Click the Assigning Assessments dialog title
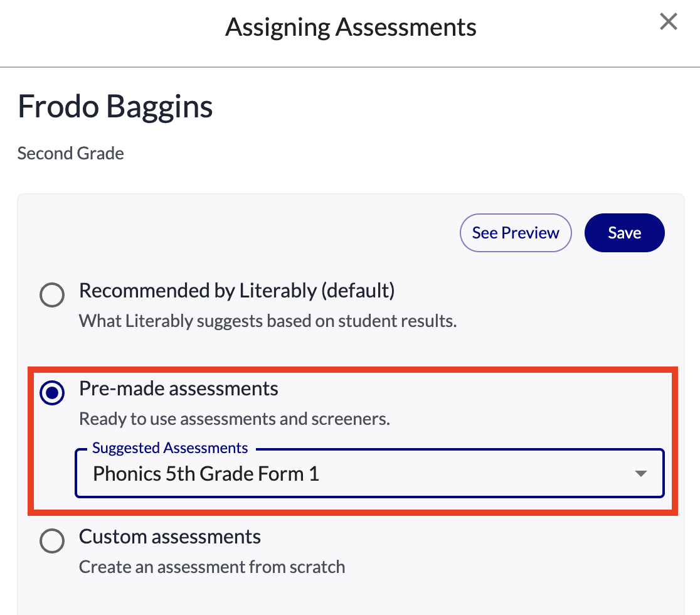700x615 pixels. point(351,27)
